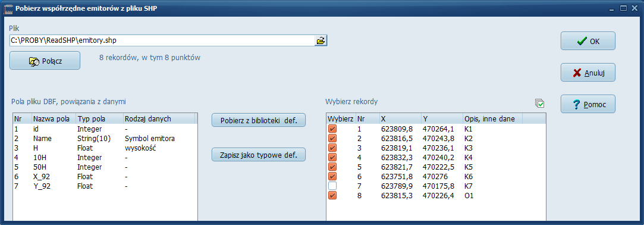
Task: Open Pomoc help
Action: click(588, 104)
